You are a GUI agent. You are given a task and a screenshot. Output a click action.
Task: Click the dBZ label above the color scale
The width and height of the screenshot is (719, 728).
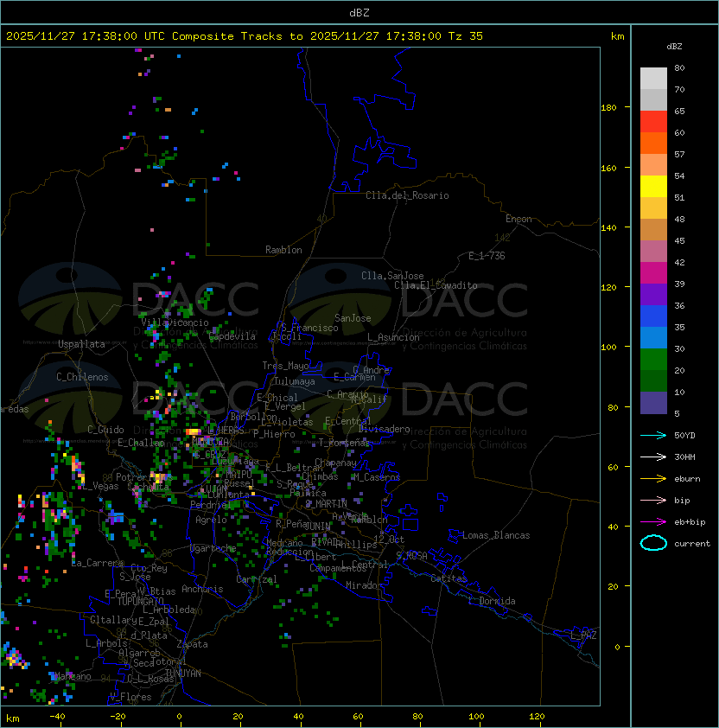click(674, 47)
